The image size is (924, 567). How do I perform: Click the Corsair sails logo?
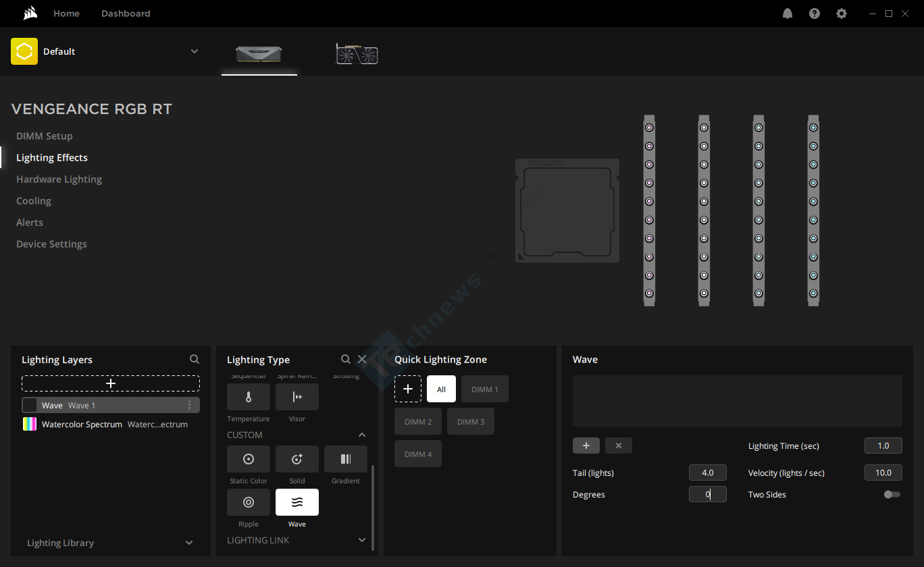tap(29, 13)
